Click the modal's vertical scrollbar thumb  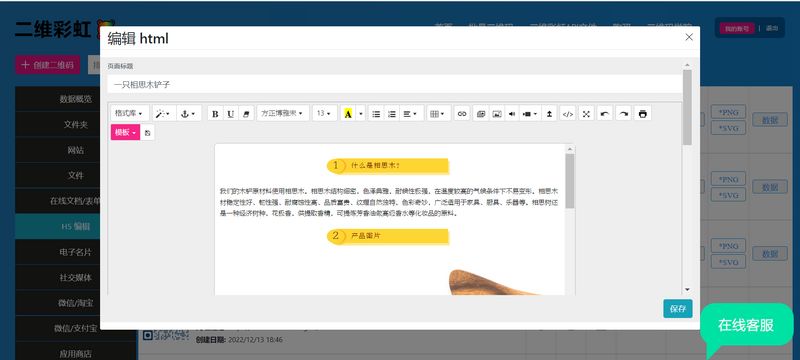coord(687,107)
